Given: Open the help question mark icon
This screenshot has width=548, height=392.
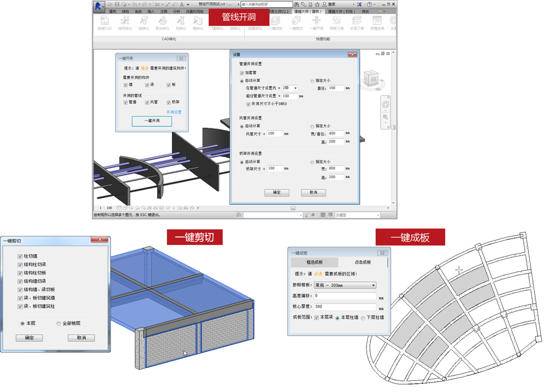Looking at the screenshot, I should click(369, 4).
